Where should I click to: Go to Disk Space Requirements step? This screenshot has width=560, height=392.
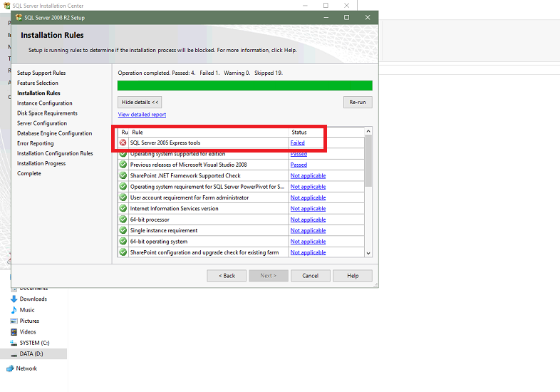click(47, 113)
